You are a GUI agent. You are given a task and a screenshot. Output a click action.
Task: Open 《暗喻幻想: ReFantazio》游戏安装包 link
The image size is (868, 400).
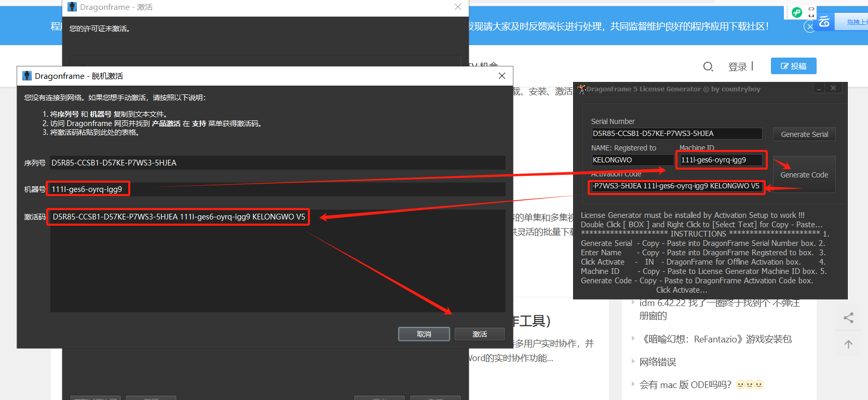(717, 339)
